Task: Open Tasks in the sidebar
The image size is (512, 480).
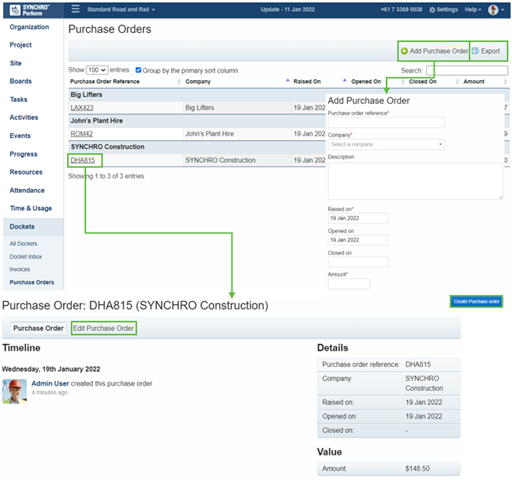Action: [x=19, y=99]
